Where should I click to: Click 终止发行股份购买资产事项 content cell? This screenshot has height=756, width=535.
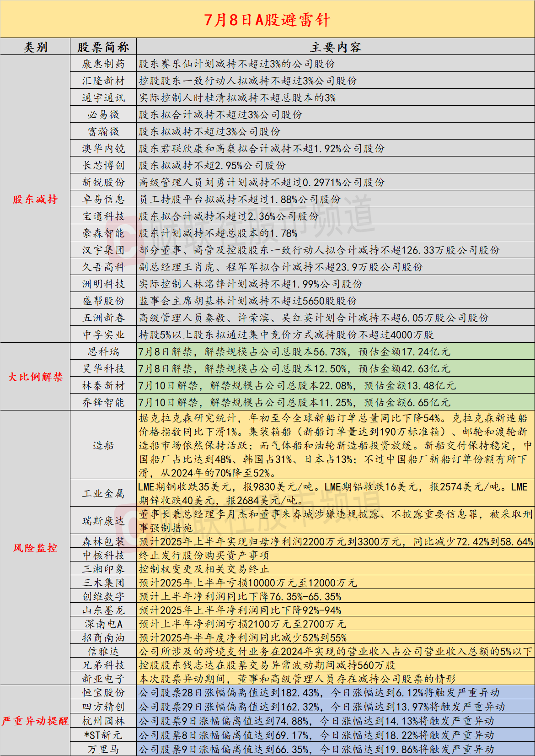pyautogui.click(x=336, y=555)
